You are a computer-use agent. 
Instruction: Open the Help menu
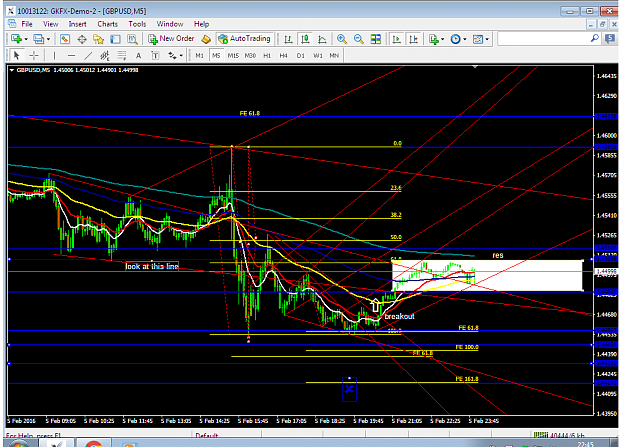click(201, 24)
